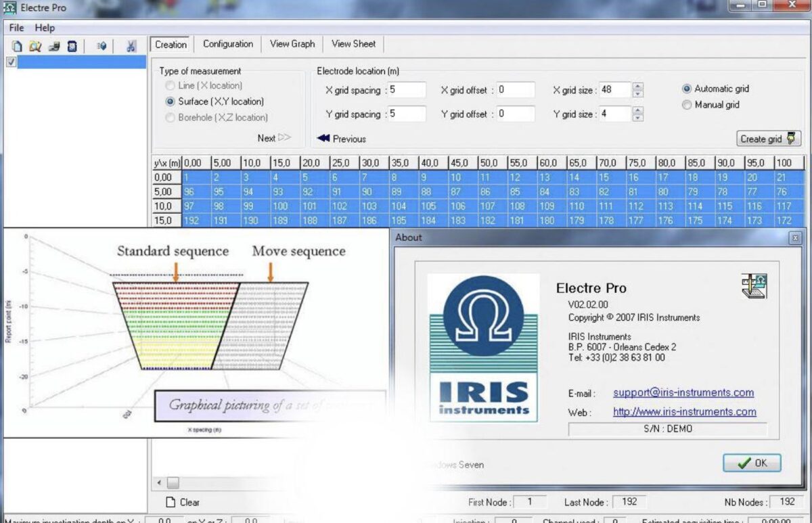Click the Last Node value field
Screen dimensions: 812x523
[x=629, y=502]
